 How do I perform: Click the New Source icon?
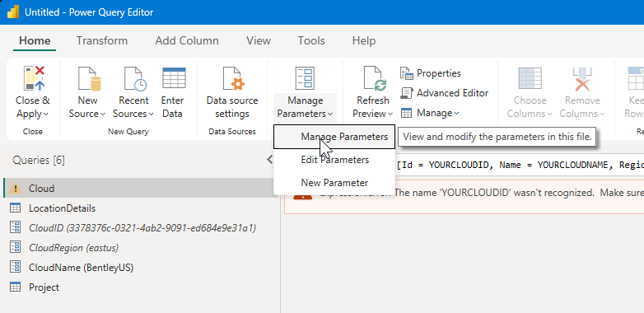(x=89, y=79)
